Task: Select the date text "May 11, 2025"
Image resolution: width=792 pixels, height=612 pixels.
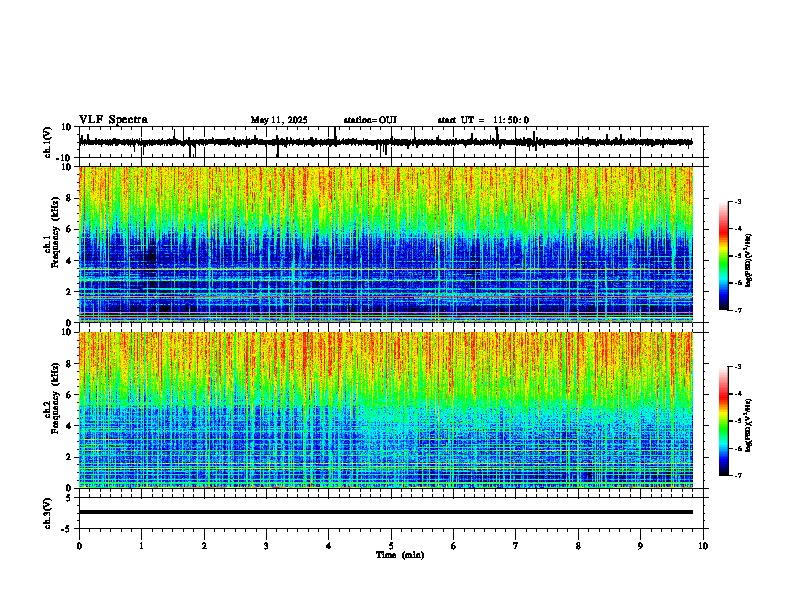Action: point(279,120)
